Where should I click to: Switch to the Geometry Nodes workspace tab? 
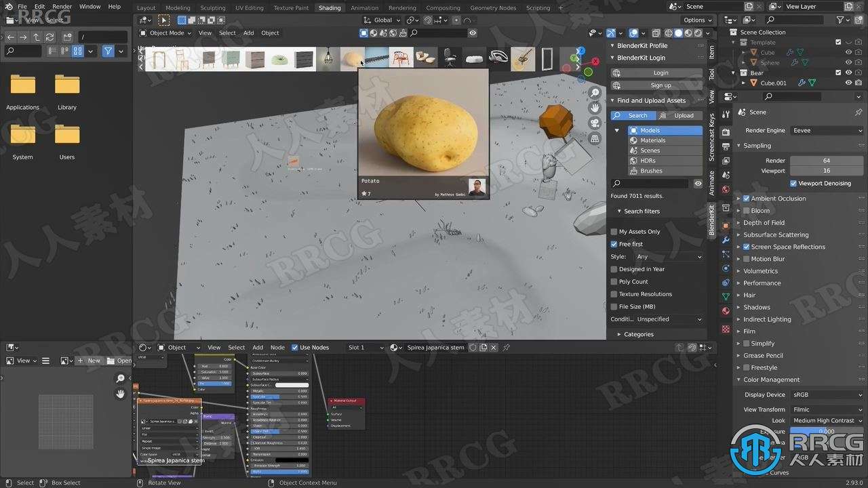493,8
